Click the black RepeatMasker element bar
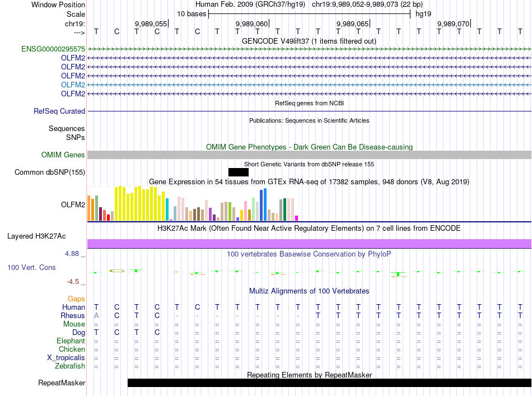Viewport: 532px width, 396px height. point(329,383)
